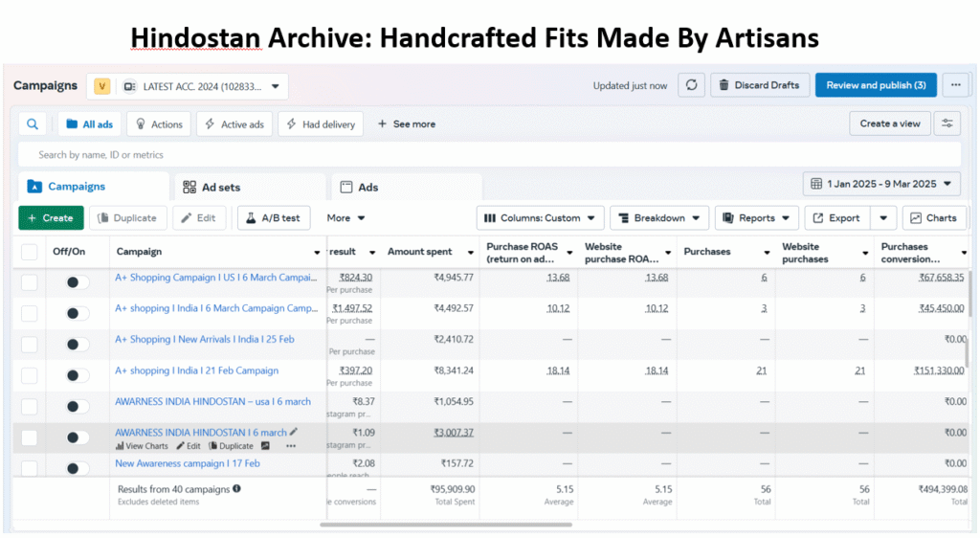The height and width of the screenshot is (538, 980).
Task: Open the Breakdown dropdown
Action: [x=659, y=218]
